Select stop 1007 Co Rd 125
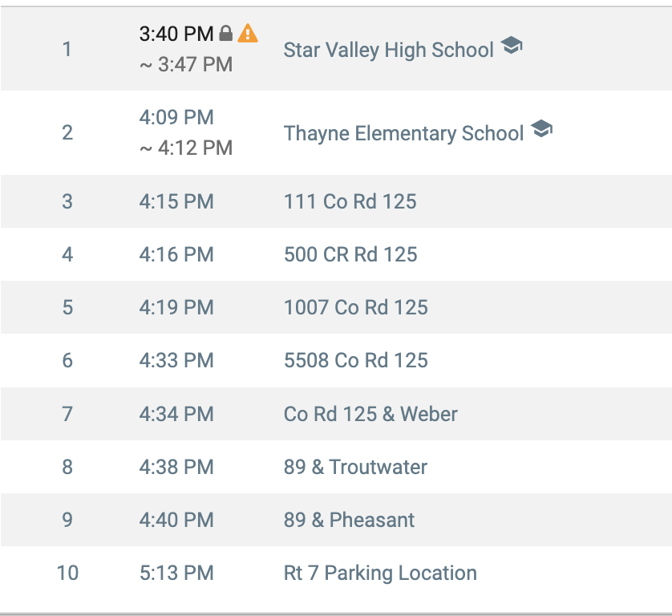 (356, 307)
